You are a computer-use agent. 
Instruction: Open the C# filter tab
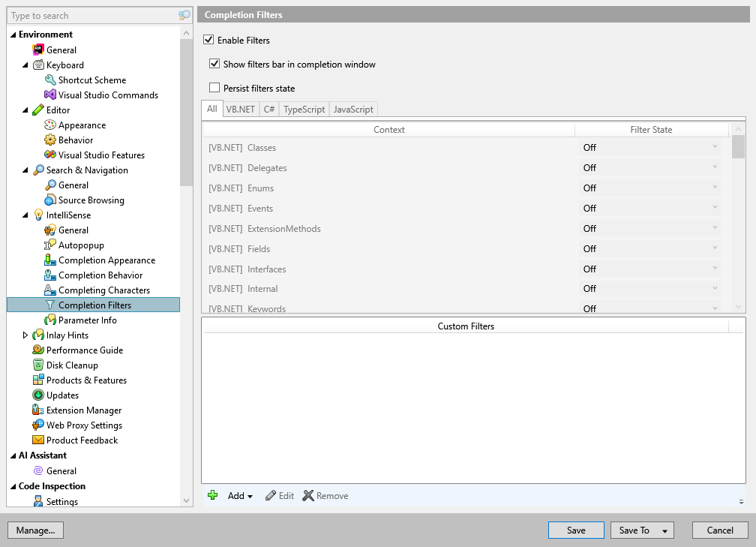point(268,109)
